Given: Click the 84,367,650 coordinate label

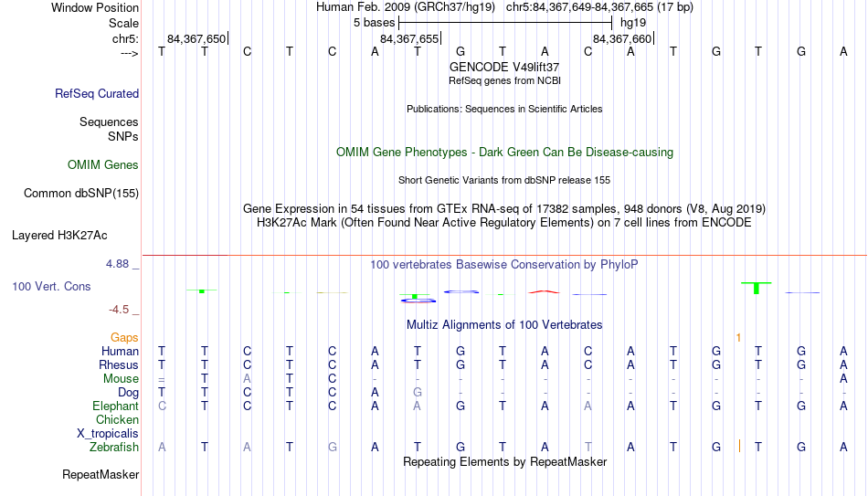Looking at the screenshot, I should click(x=196, y=38).
